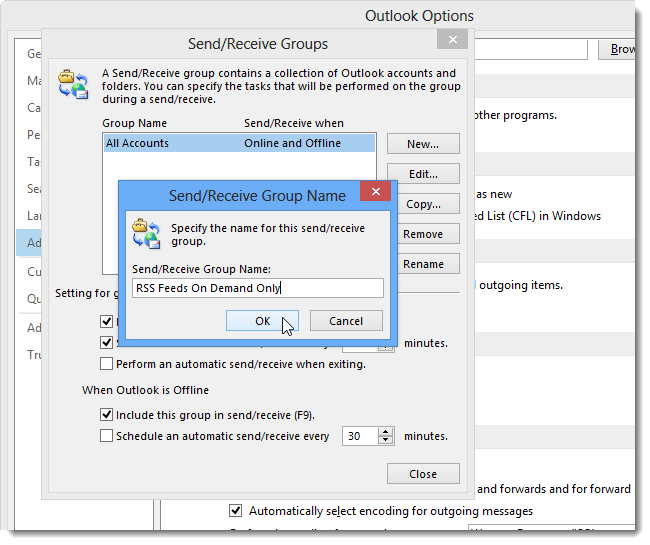Select the All Accounts group row

pyautogui.click(x=239, y=143)
